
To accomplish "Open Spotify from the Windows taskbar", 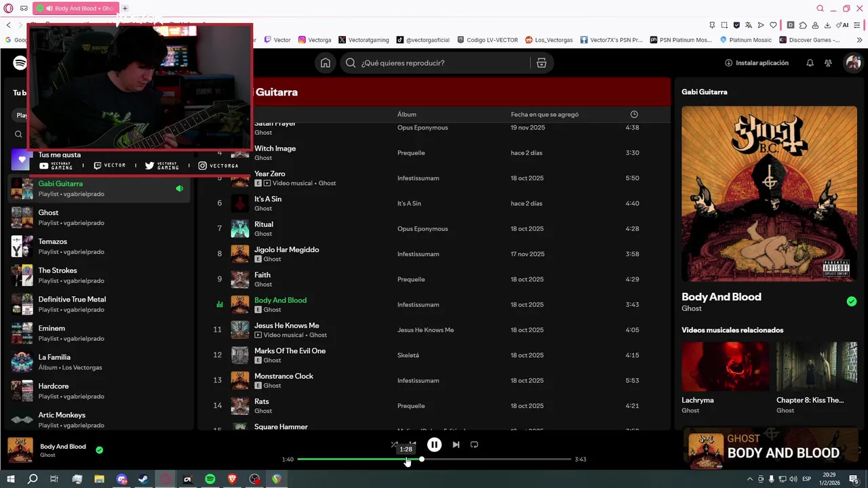I will coord(210,479).
